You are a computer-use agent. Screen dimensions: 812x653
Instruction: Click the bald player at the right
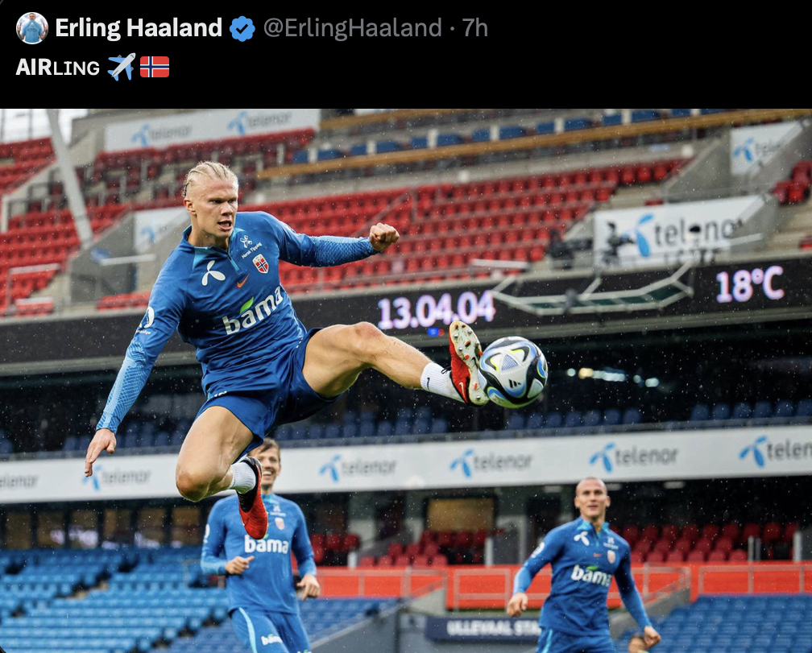pos(582,565)
